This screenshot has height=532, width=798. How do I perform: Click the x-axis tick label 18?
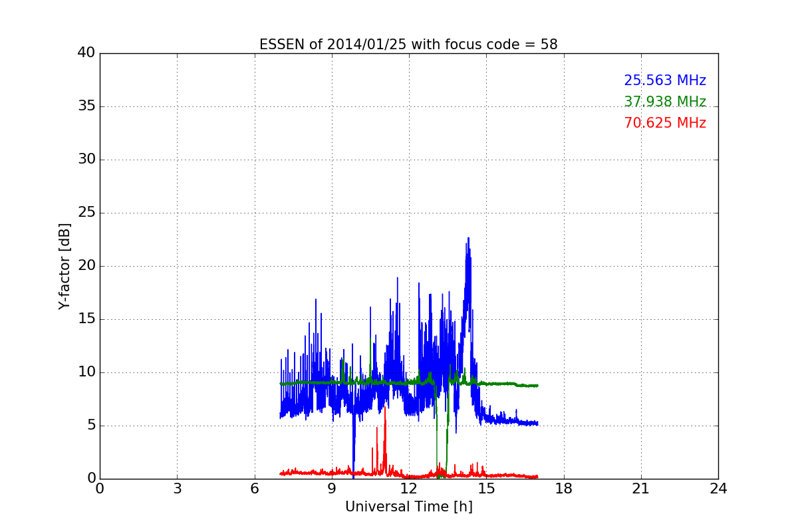pos(563,488)
